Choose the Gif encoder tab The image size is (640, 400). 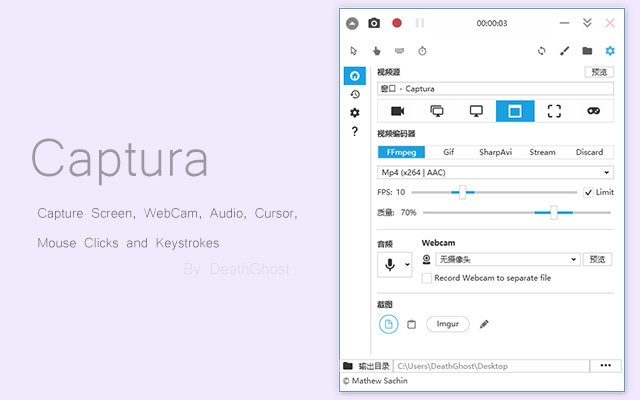449,152
